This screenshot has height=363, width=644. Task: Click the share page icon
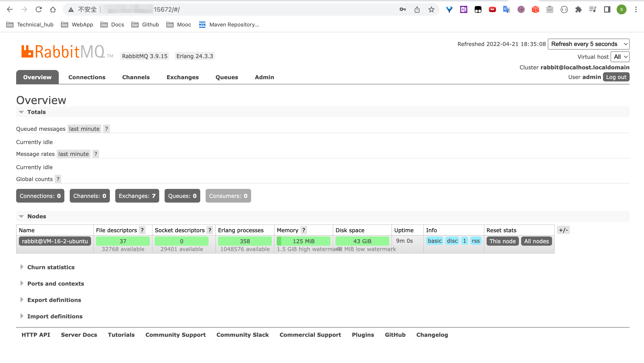(x=417, y=9)
